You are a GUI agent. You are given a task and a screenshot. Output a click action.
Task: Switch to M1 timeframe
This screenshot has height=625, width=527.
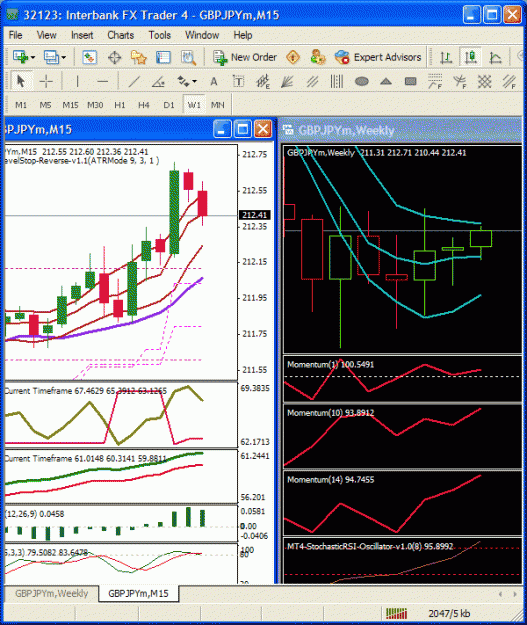21,105
